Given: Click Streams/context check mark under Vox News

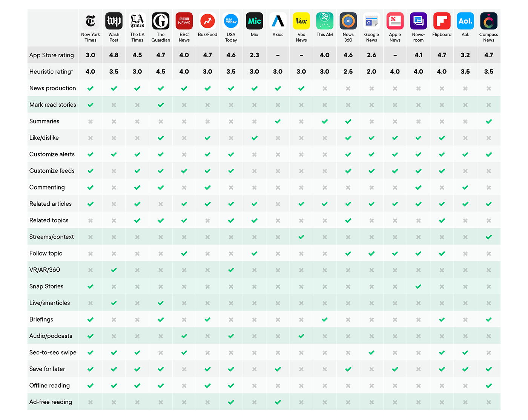Looking at the screenshot, I should pyautogui.click(x=301, y=237).
